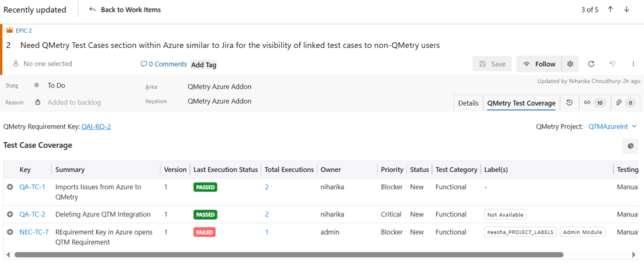Add a tag using the Add Tag button
The width and height of the screenshot is (644, 263).
click(x=204, y=65)
